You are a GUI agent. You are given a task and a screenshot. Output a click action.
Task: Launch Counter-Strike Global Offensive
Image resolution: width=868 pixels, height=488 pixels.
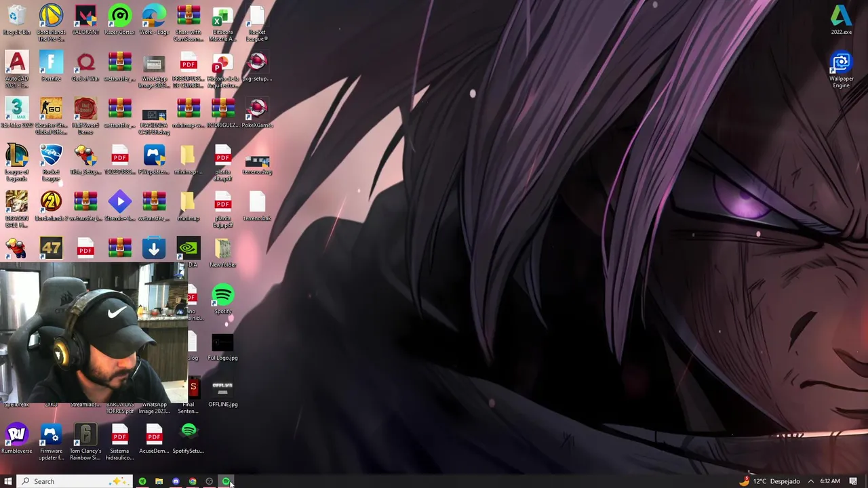pyautogui.click(x=51, y=116)
